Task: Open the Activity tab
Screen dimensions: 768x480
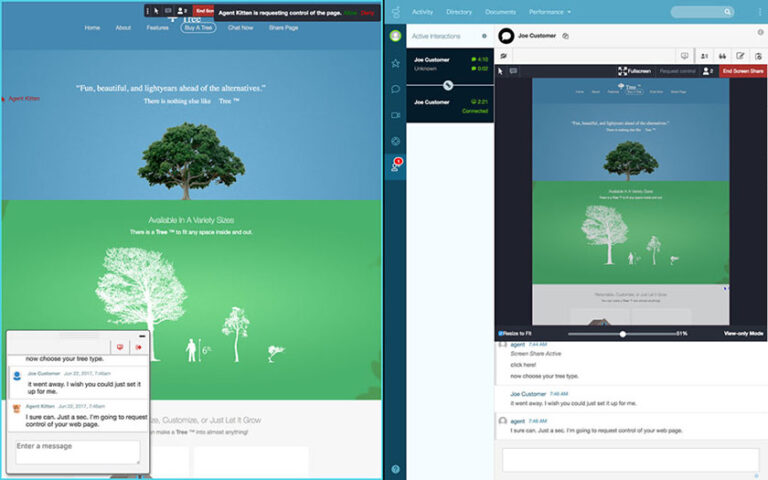Action: point(422,12)
